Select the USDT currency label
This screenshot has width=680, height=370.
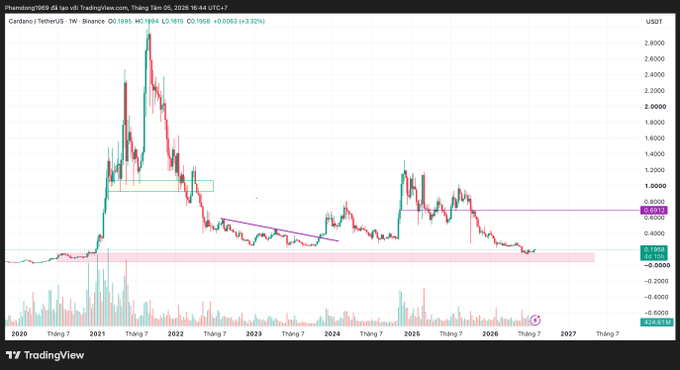[x=654, y=22]
